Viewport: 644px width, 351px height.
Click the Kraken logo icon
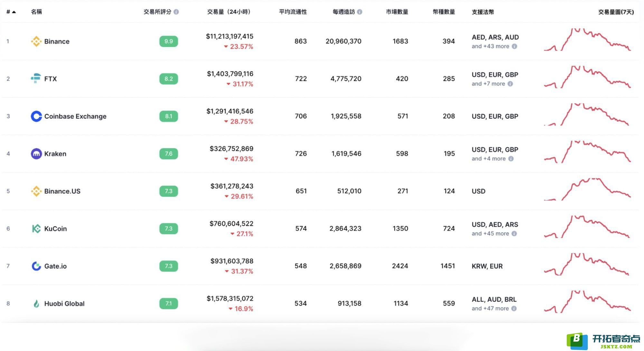(36, 154)
